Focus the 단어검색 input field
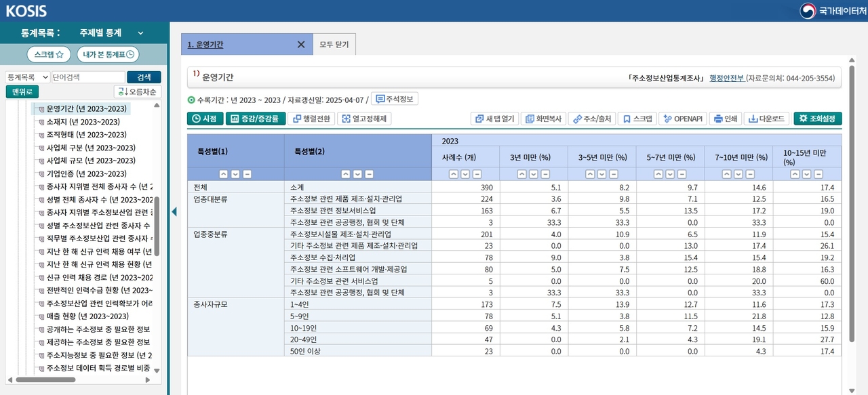This screenshot has width=868, height=395. tap(88, 77)
